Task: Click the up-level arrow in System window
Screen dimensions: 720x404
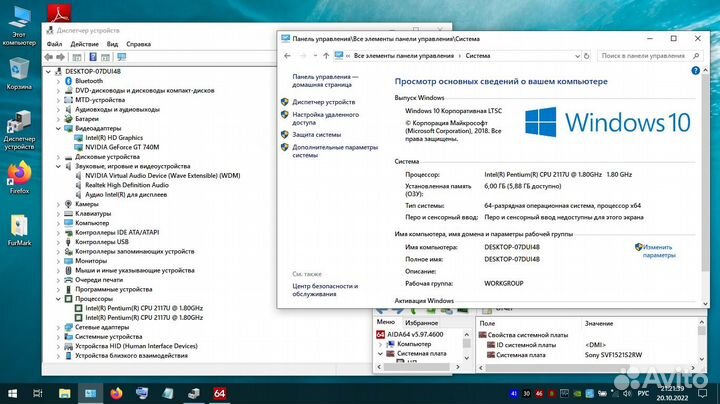Action: [326, 56]
